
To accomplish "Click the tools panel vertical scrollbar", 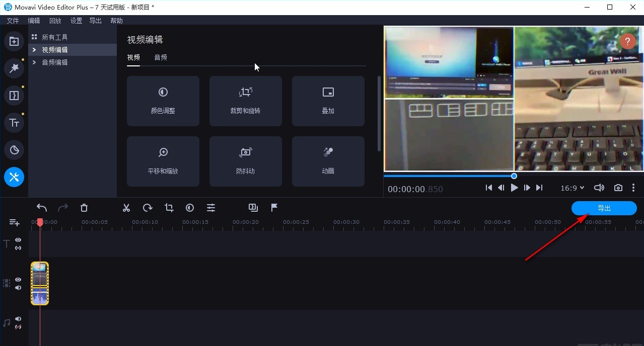I will 379,113.
